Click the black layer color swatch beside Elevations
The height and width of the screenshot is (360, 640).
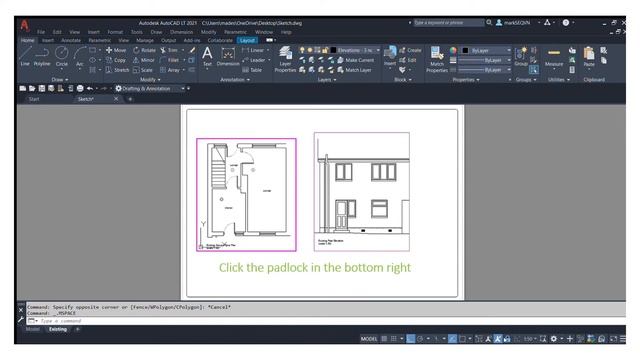click(333, 50)
